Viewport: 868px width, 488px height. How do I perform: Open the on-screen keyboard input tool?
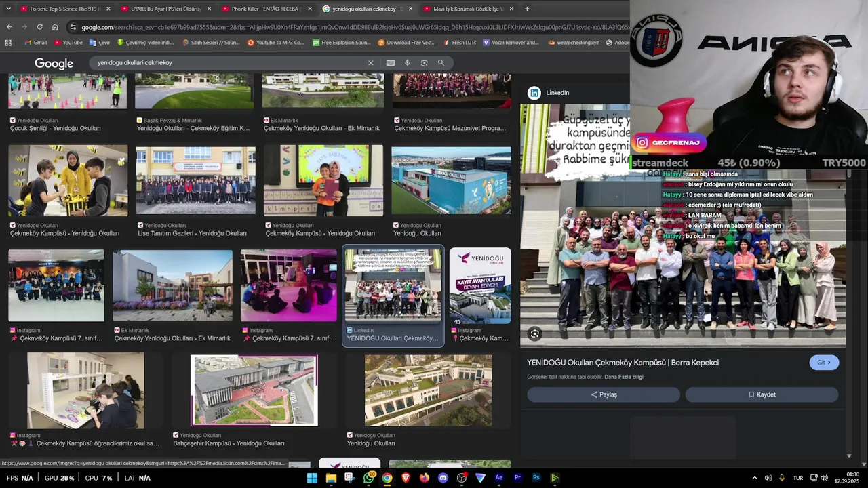point(391,62)
